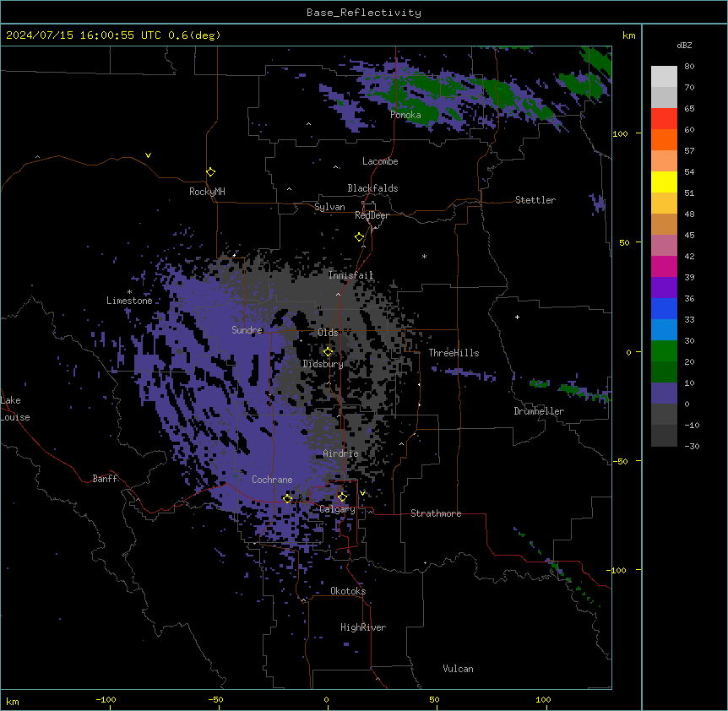Select the yellow diamond marker south of RedDeer
The height and width of the screenshot is (711, 728).
[360, 237]
